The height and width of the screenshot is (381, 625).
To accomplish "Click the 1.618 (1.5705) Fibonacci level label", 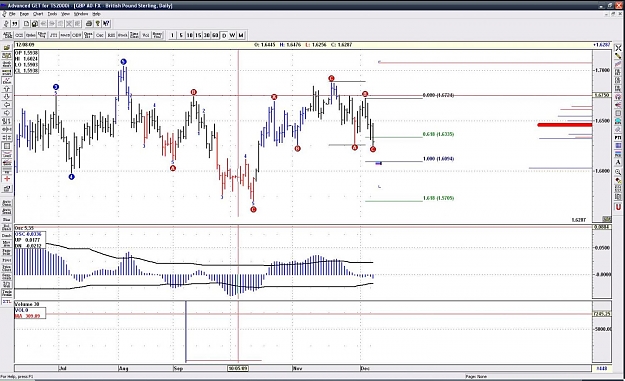I will pos(438,198).
